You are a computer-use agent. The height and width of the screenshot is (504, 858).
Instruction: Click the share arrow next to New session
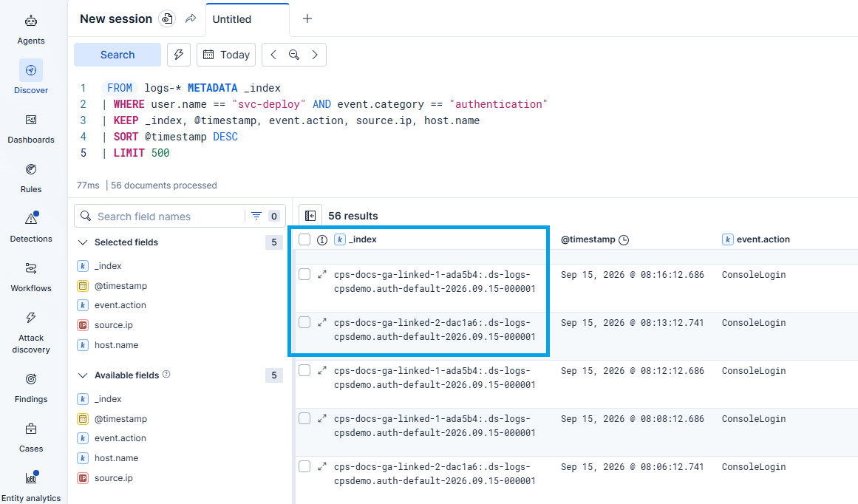(191, 18)
